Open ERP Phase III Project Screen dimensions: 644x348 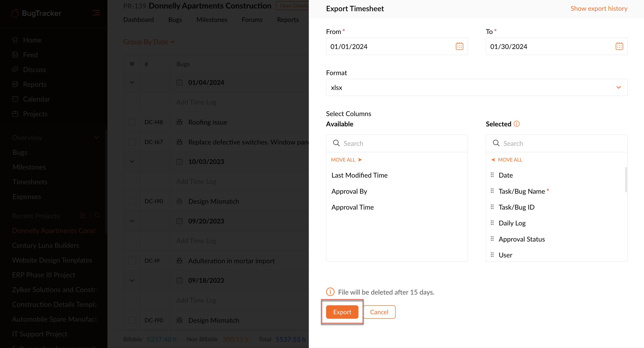pyautogui.click(x=43, y=275)
